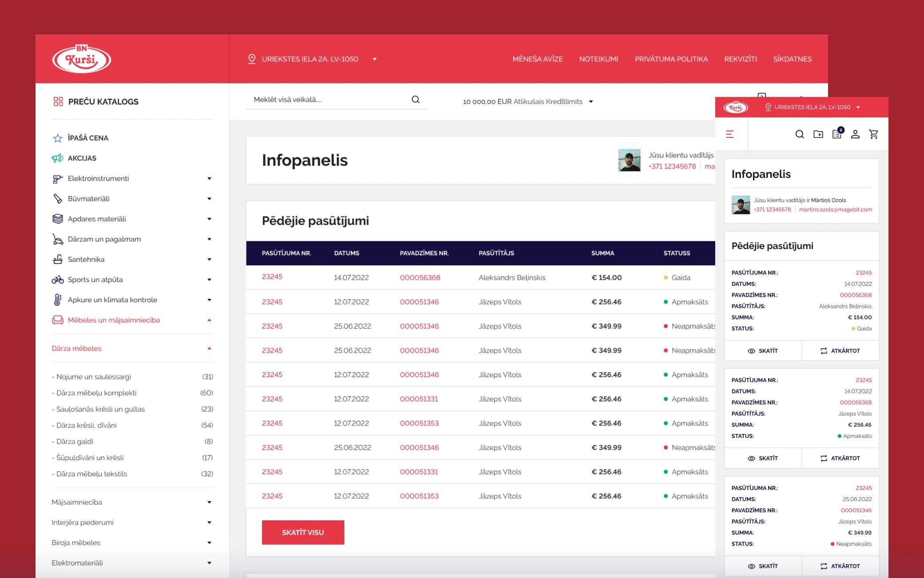The width and height of the screenshot is (924, 578).
Task: Open the user account icon
Action: point(855,134)
